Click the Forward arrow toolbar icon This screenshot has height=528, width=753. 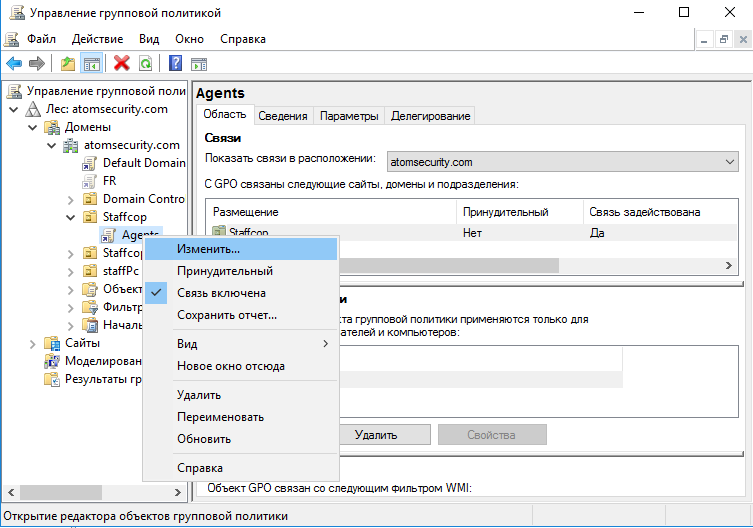point(37,64)
